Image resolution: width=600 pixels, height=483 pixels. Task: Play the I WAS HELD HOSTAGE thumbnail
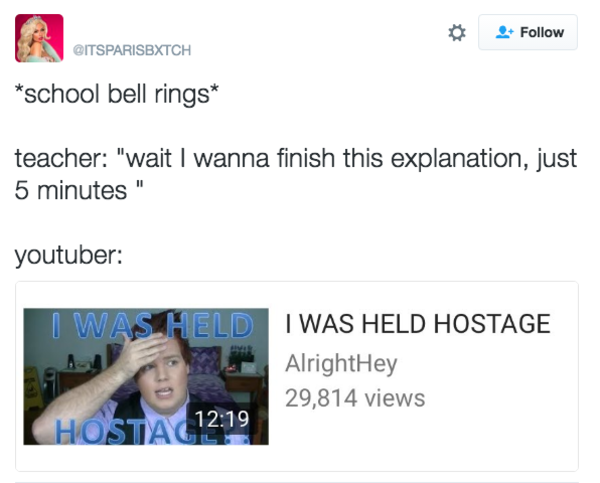pos(146,377)
